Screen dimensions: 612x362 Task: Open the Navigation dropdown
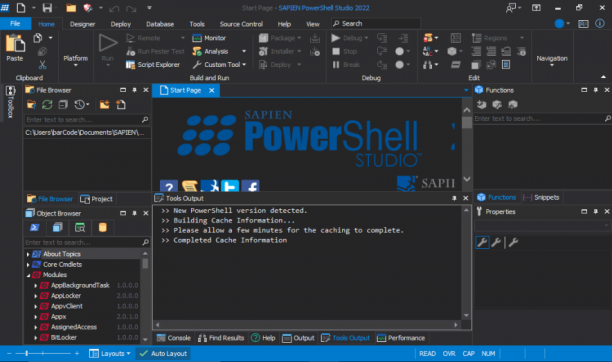[x=552, y=60]
